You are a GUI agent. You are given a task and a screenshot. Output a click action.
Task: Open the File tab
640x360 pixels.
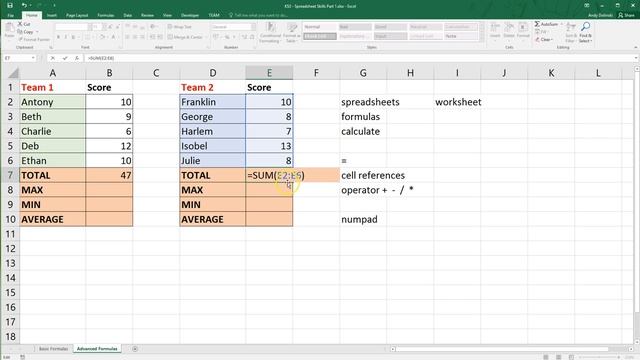tap(11, 15)
